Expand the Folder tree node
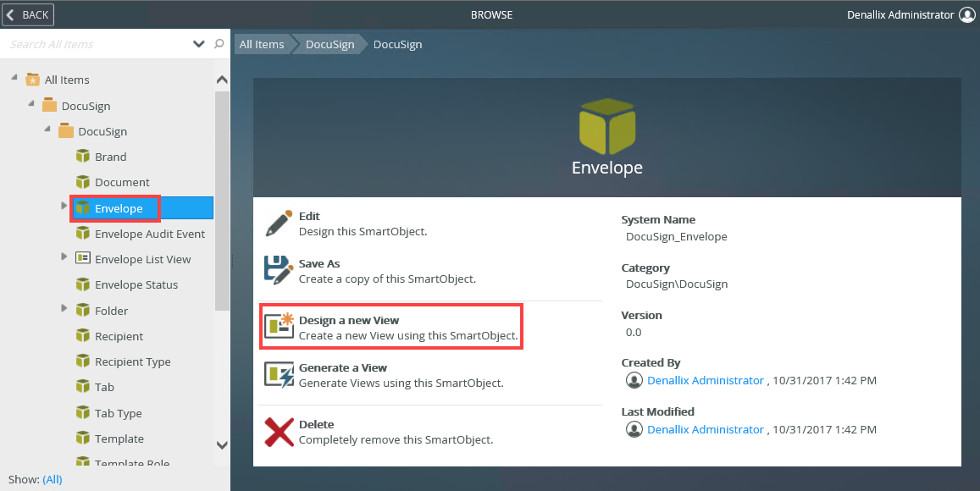980x491 pixels. (64, 308)
